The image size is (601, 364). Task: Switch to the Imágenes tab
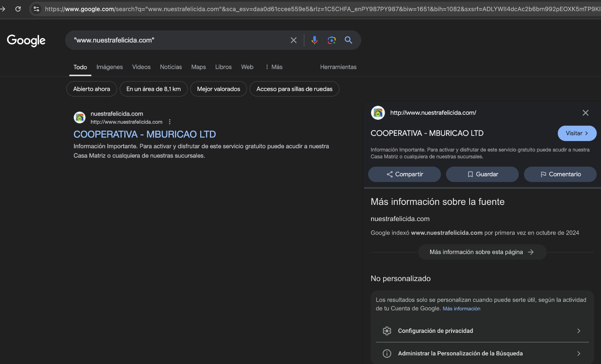[110, 67]
